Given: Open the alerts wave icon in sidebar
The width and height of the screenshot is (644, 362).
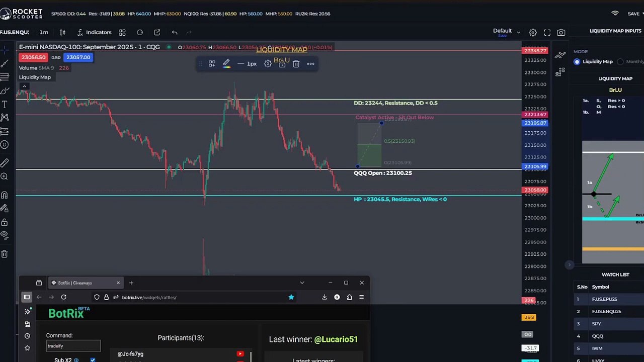Looking at the screenshot, I should pyautogui.click(x=560, y=55).
